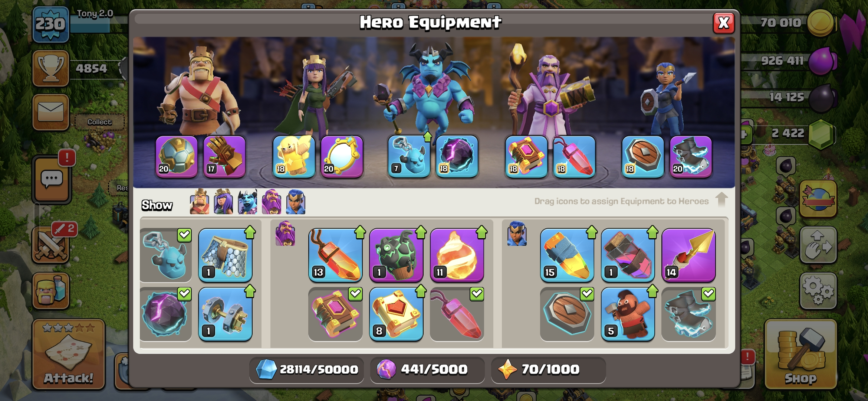Select the level 20 Magic Mirror equipment
The image size is (868, 401).
pos(341,156)
